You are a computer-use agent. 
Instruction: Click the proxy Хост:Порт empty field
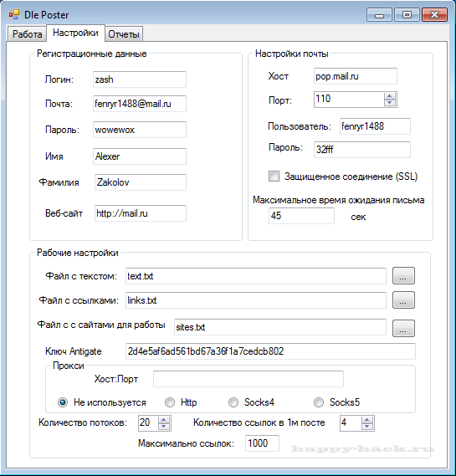(248, 379)
